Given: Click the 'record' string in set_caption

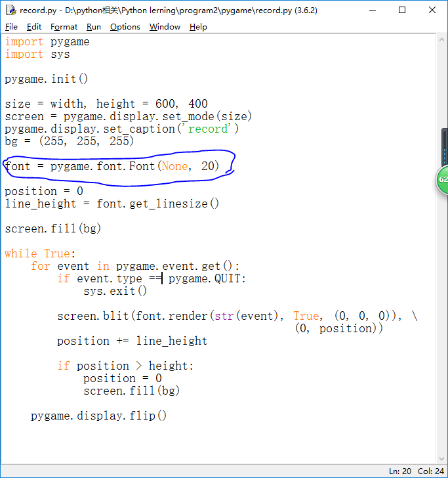Looking at the screenshot, I should tap(209, 129).
